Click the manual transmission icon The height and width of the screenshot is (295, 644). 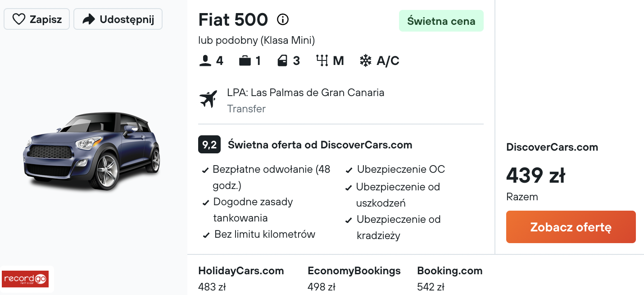tap(322, 61)
